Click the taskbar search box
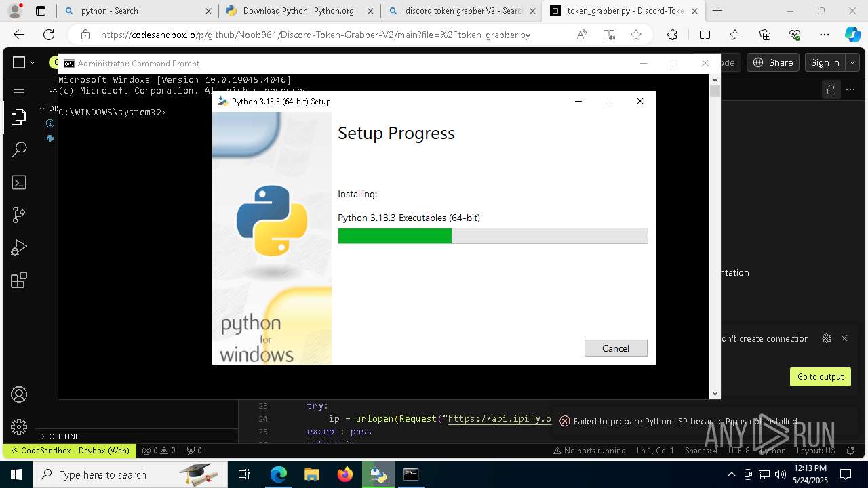The image size is (868, 488). coord(130,474)
